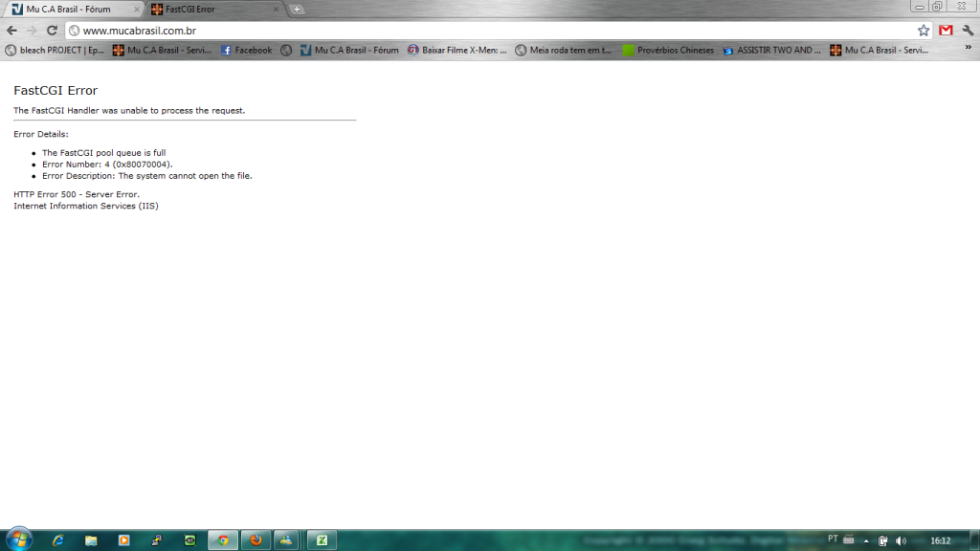The width and height of the screenshot is (980, 551).
Task: Switch to Firefox in the taskbar
Action: pos(256,540)
